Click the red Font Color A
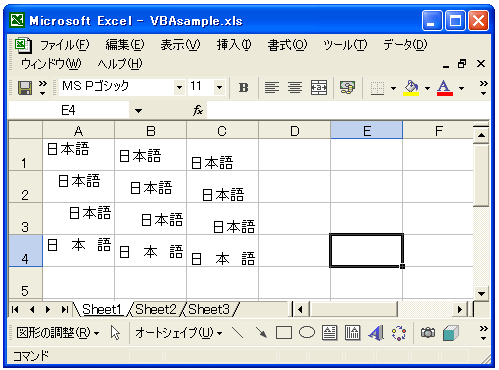This screenshot has height=370, width=499. (445, 88)
